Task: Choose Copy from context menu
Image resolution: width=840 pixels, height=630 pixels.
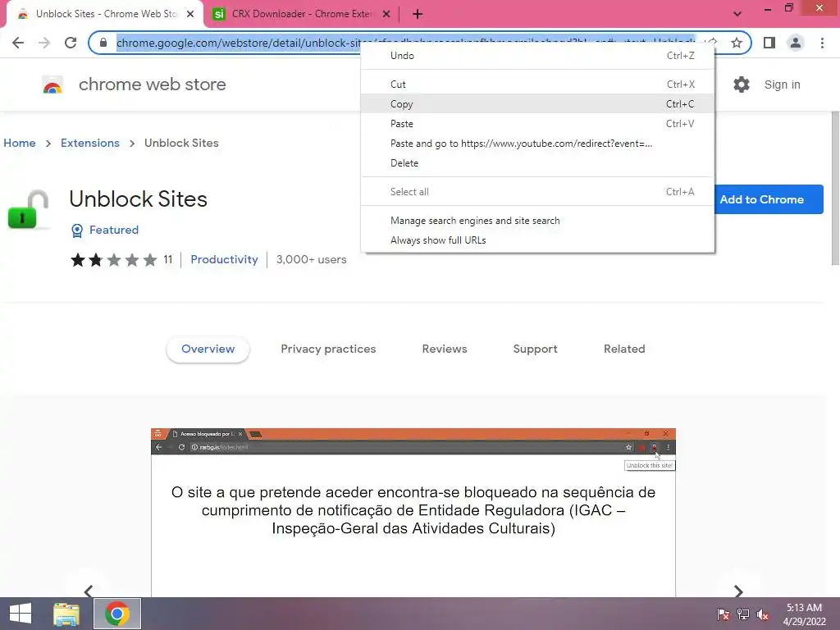Action: point(537,104)
